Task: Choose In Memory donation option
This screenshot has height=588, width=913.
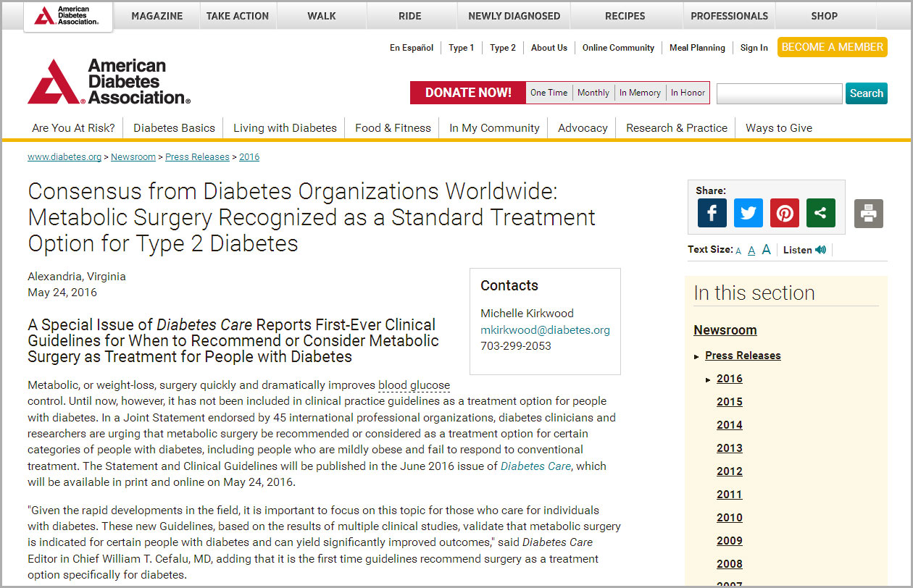Action: coord(640,93)
